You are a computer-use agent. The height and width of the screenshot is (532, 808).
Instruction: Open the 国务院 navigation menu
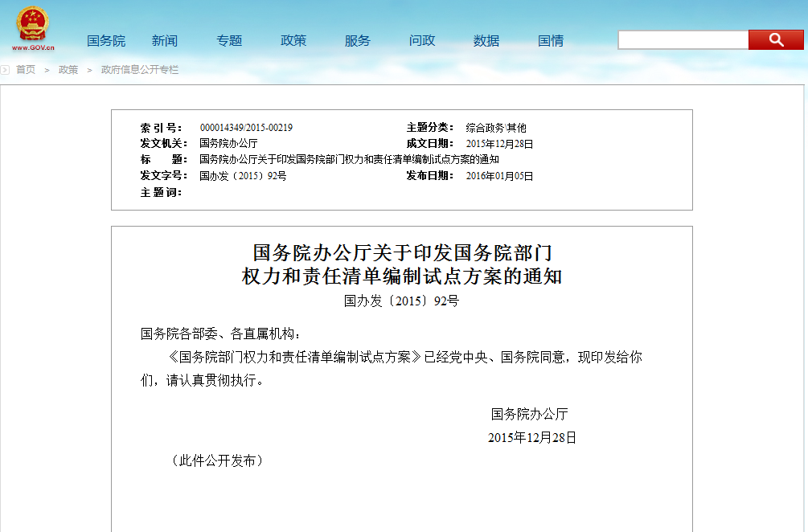click(106, 41)
